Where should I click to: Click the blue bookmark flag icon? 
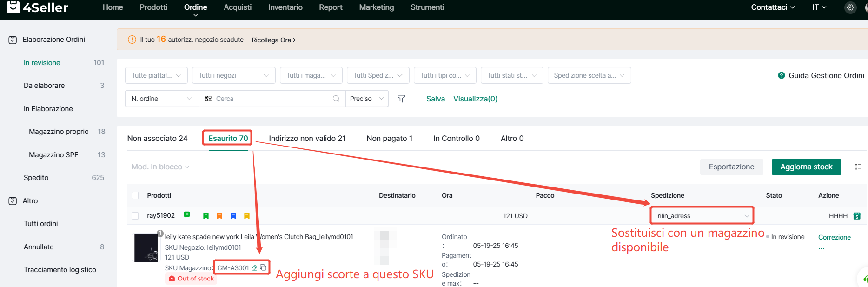coord(233,216)
